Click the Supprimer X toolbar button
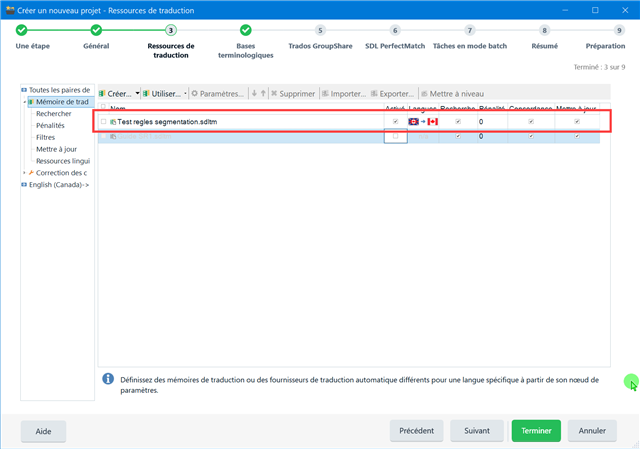The height and width of the screenshot is (449, 640). [x=293, y=93]
